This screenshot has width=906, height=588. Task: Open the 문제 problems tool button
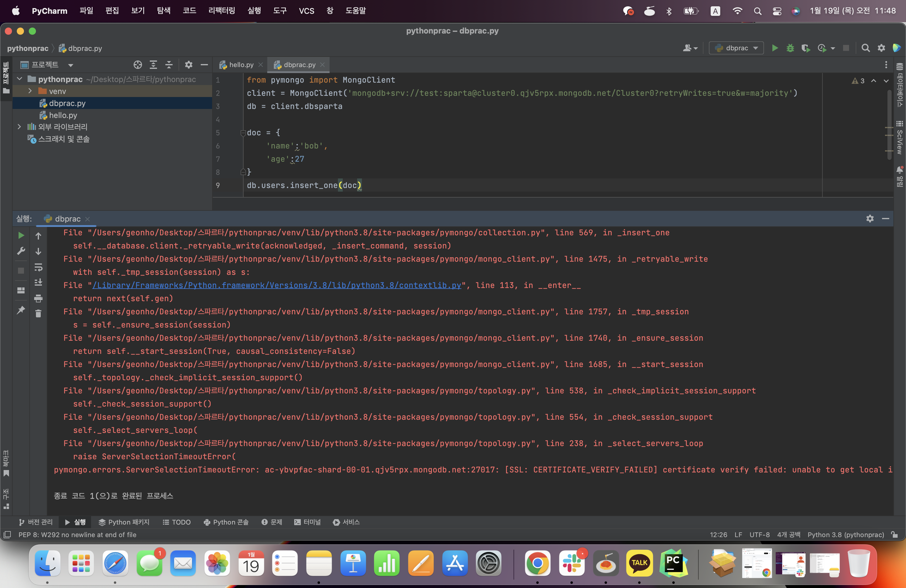pos(272,522)
